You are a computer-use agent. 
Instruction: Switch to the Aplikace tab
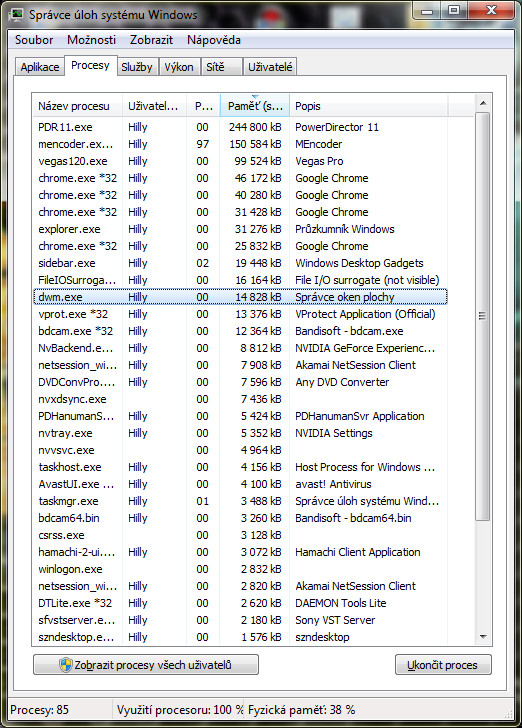pyautogui.click(x=40, y=67)
